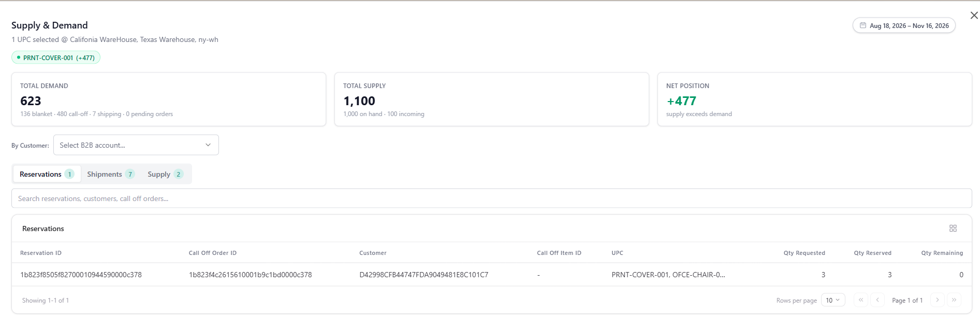980x328 pixels.
Task: Focus the search reservations input field
Action: 491,198
